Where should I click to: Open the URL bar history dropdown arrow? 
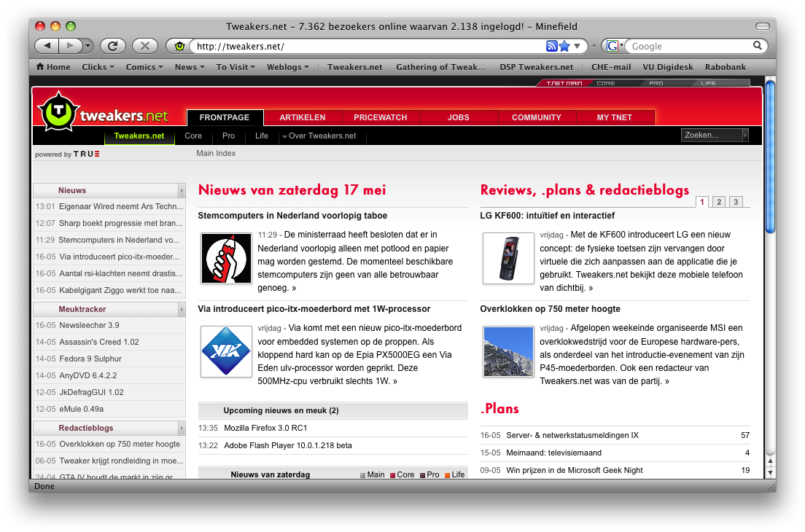(577, 46)
